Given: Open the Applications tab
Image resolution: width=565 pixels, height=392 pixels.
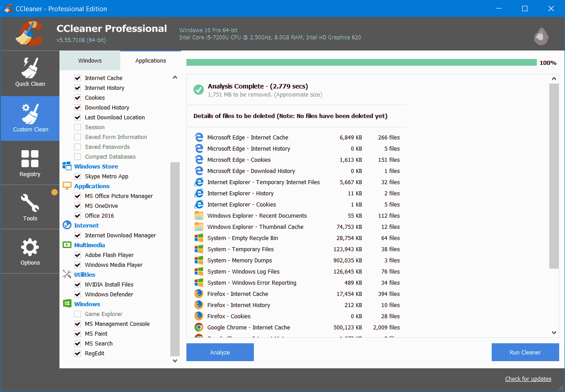Looking at the screenshot, I should click(x=150, y=60).
